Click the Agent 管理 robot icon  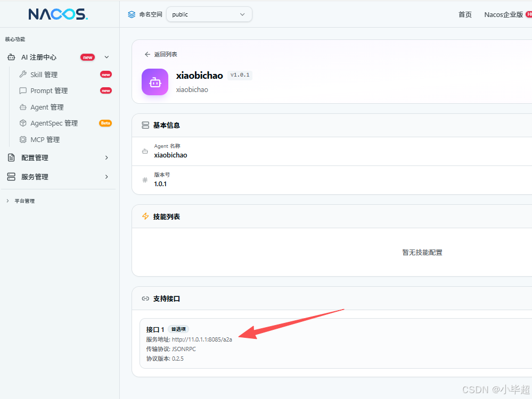23,107
